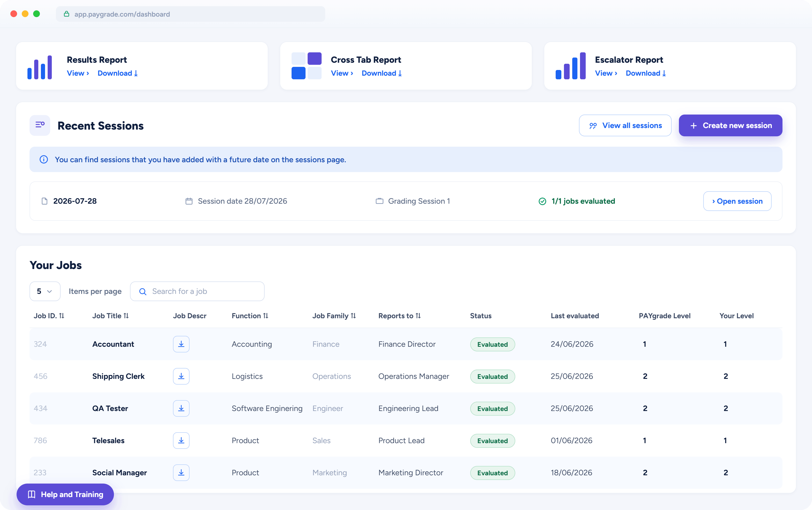
Task: Open Help and Training
Action: (x=65, y=494)
